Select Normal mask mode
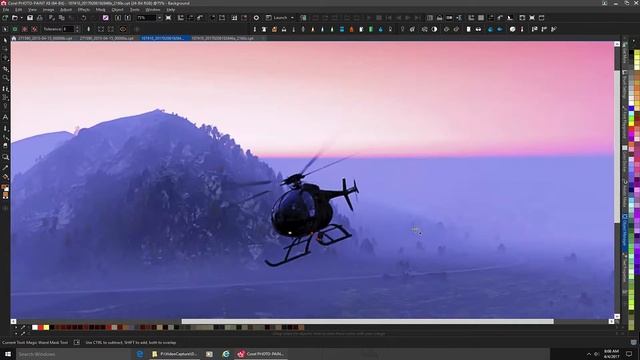Screen dimensions: 640x360 pyautogui.click(x=5, y=29)
